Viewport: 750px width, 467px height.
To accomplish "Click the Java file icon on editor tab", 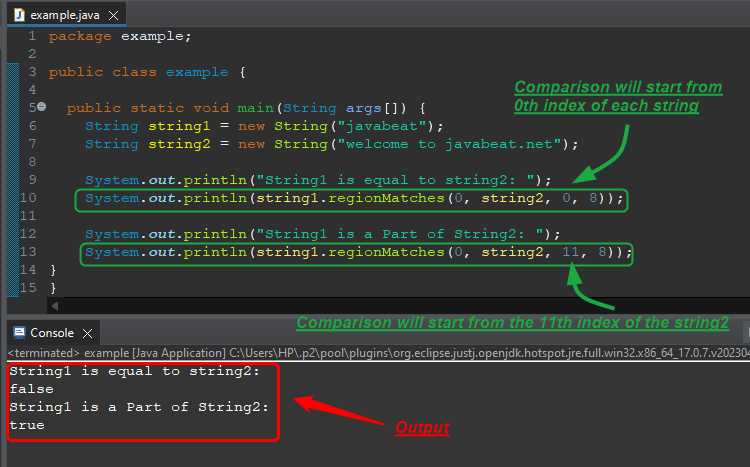I will 20,15.
